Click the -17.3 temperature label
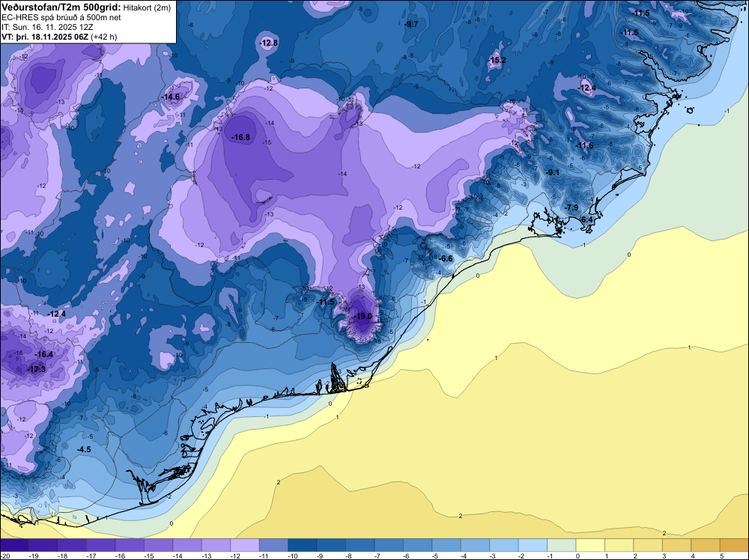749x560 pixels. pyautogui.click(x=36, y=370)
